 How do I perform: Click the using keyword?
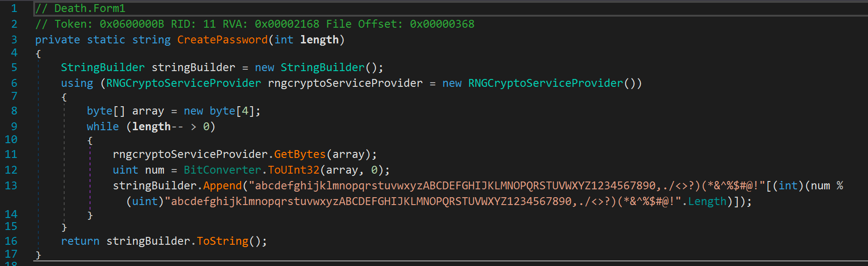click(x=77, y=83)
